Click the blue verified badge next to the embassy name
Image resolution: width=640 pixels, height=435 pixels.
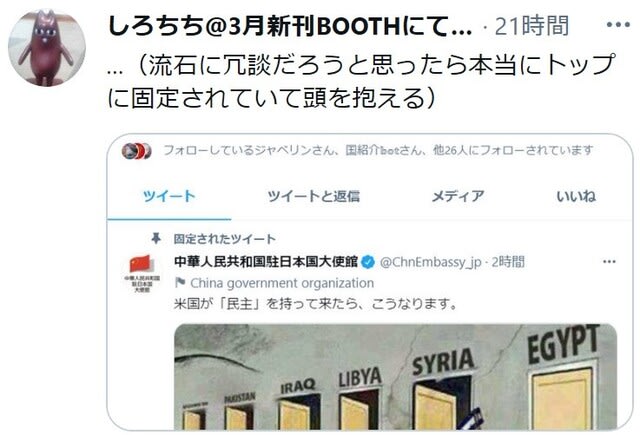point(368,262)
